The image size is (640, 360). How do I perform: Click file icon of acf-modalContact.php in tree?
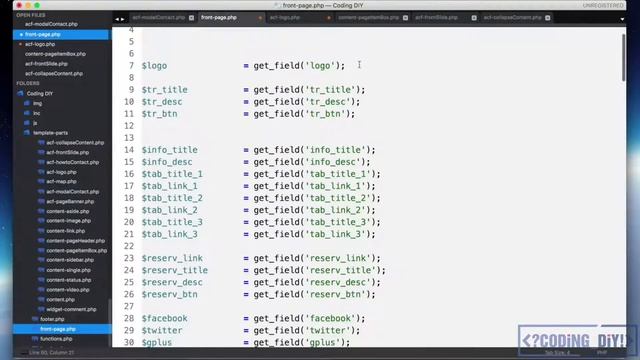(41, 191)
